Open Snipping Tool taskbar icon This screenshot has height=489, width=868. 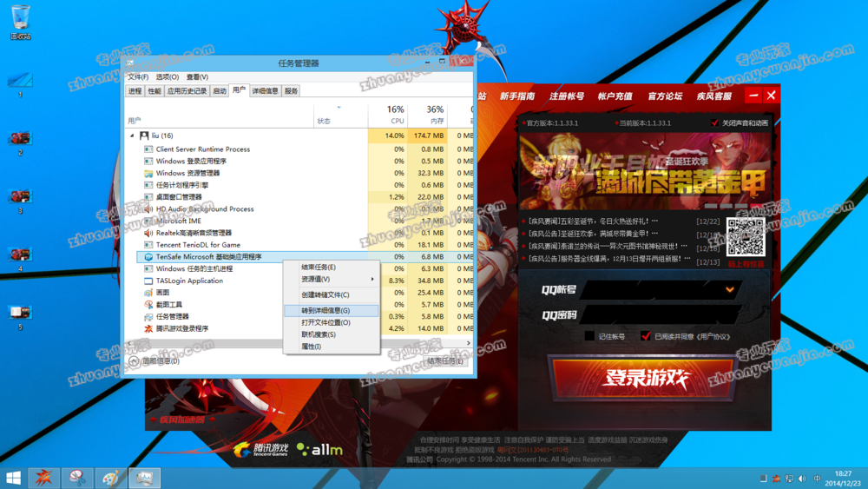point(77,478)
